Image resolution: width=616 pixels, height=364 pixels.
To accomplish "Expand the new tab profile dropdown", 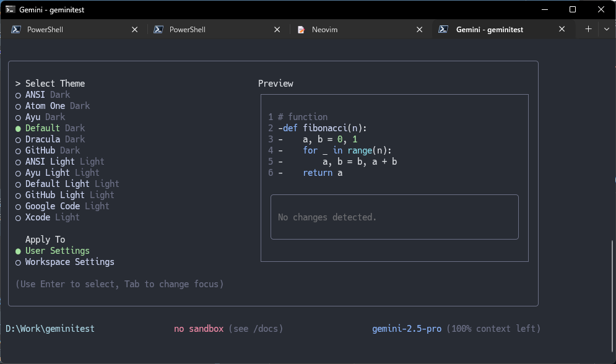I will pyautogui.click(x=606, y=29).
